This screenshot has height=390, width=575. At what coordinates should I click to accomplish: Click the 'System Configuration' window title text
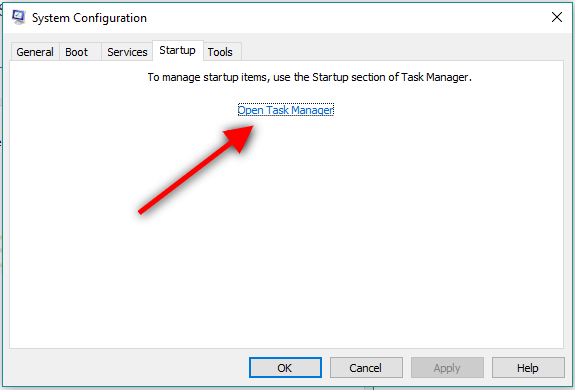coord(89,18)
